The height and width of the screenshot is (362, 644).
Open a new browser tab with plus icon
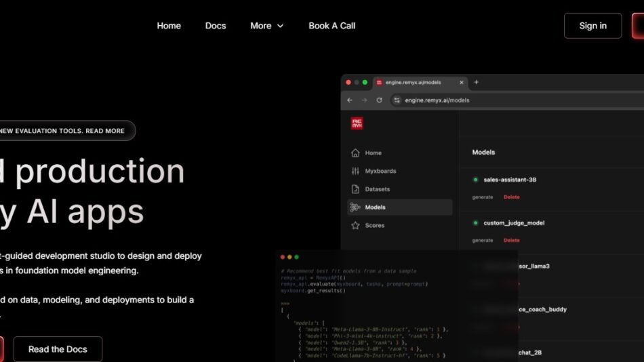pyautogui.click(x=476, y=83)
